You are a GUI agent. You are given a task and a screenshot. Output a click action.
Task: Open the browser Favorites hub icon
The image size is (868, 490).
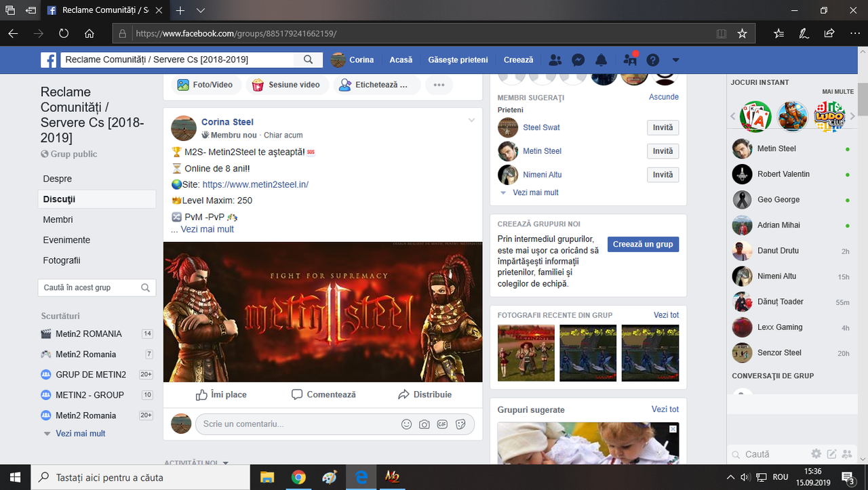(x=778, y=33)
